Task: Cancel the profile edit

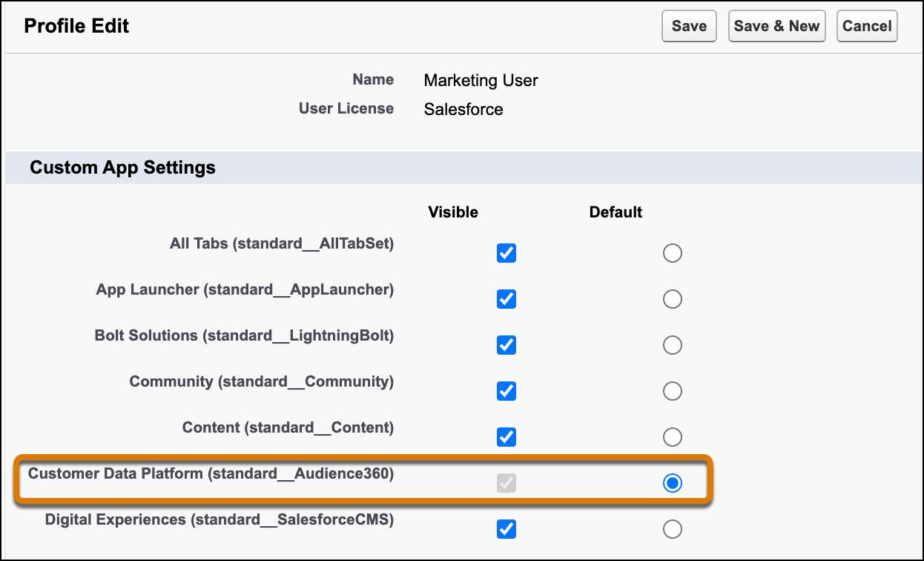Action: tap(867, 27)
